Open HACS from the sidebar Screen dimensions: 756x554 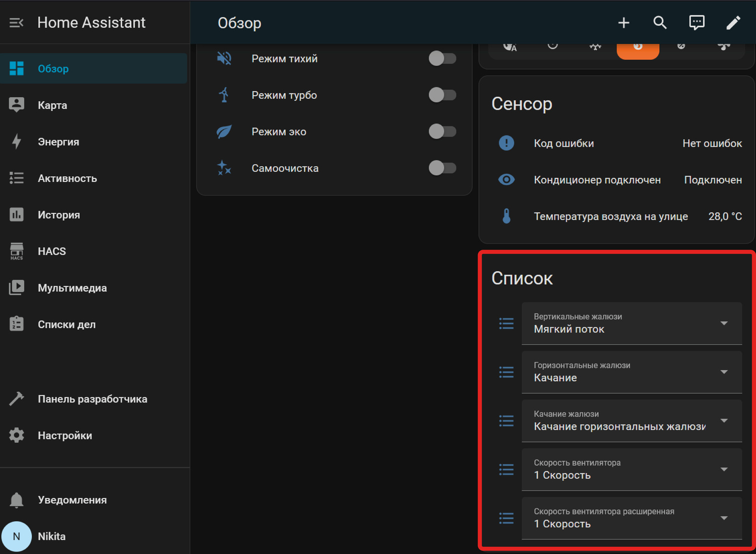52,251
